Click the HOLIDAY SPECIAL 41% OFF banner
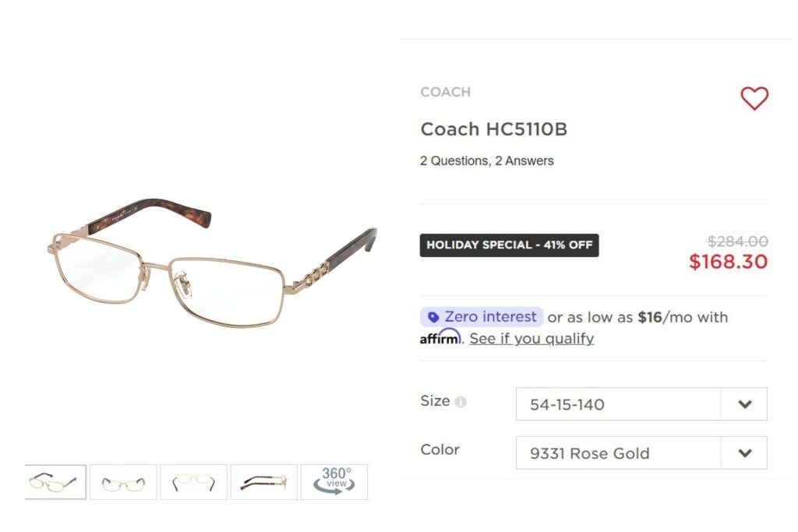This screenshot has height=532, width=798. coord(509,245)
